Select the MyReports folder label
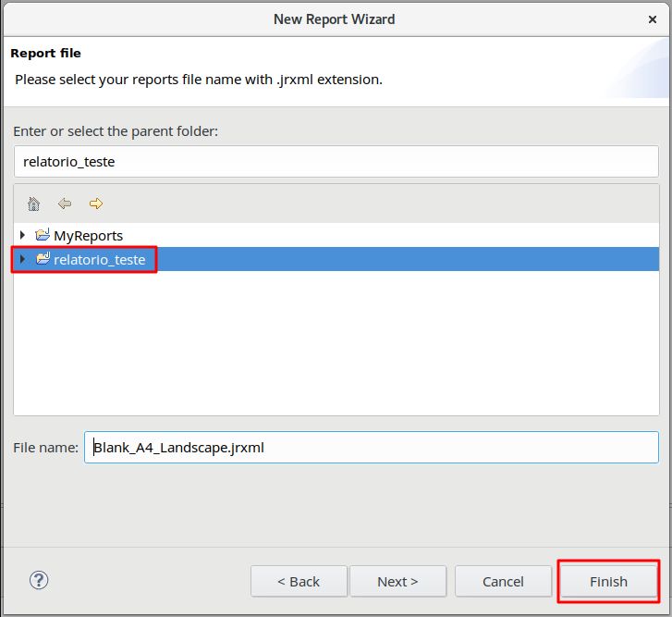The width and height of the screenshot is (672, 617). pos(88,236)
